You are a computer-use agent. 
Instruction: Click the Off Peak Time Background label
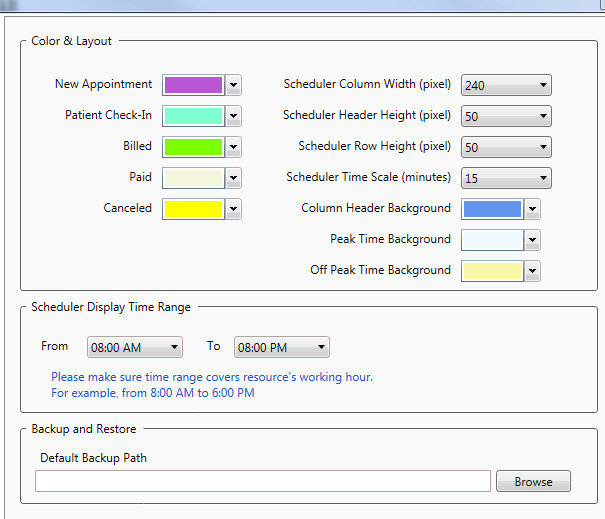coord(380,270)
